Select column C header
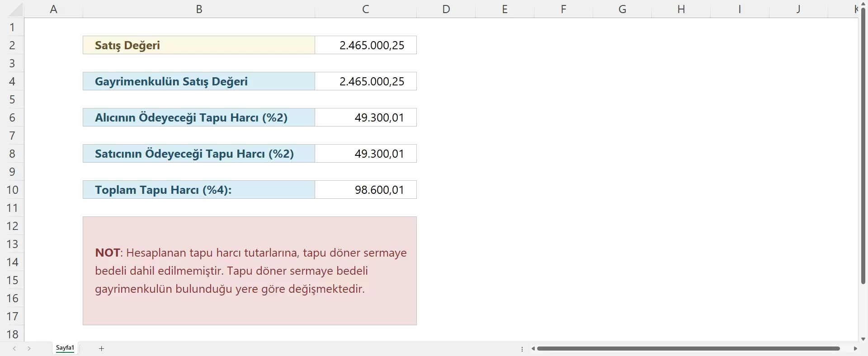 pyautogui.click(x=365, y=9)
